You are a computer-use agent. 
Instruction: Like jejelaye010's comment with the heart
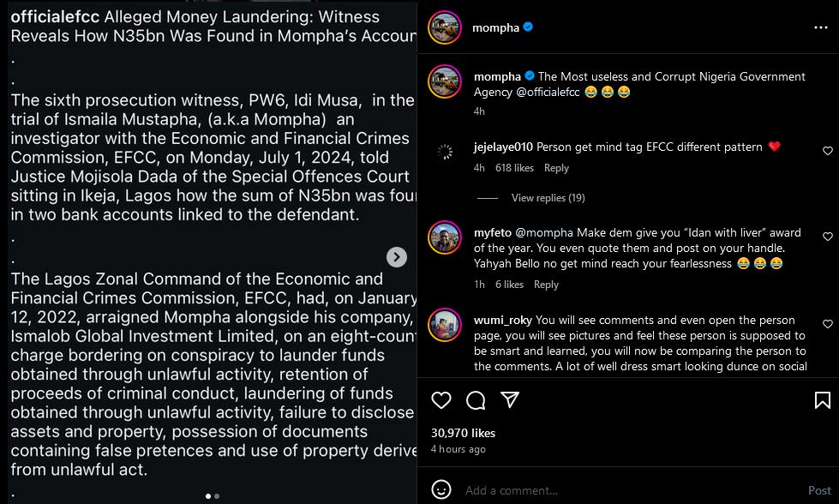[827, 150]
